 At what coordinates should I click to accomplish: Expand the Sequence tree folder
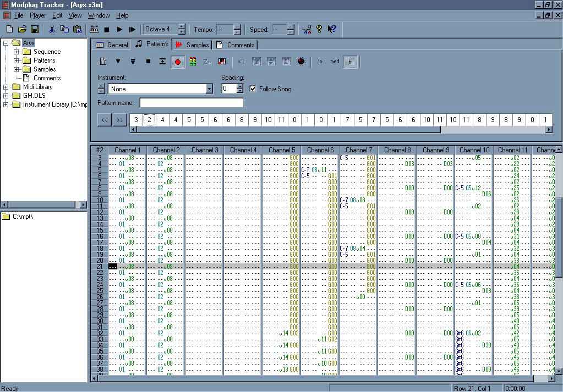point(17,52)
